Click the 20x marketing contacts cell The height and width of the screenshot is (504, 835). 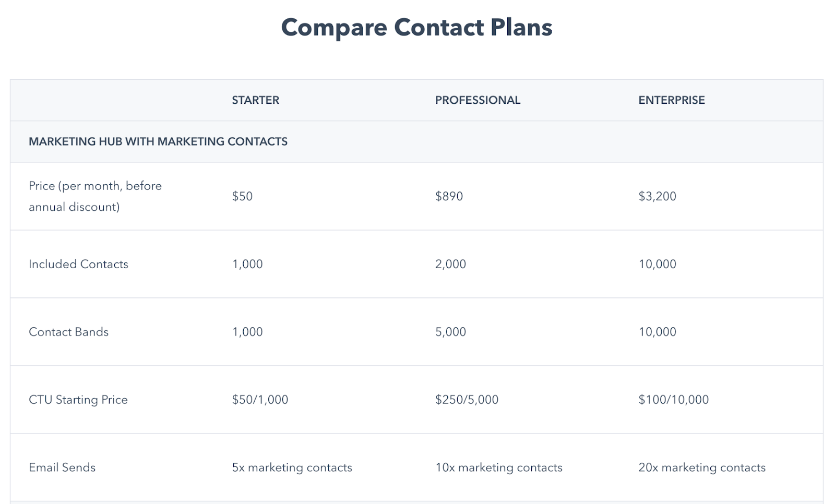(702, 467)
